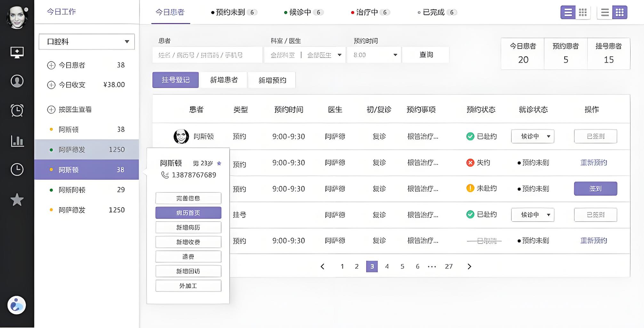Click the app logo at sidebar bottom

coord(16,305)
